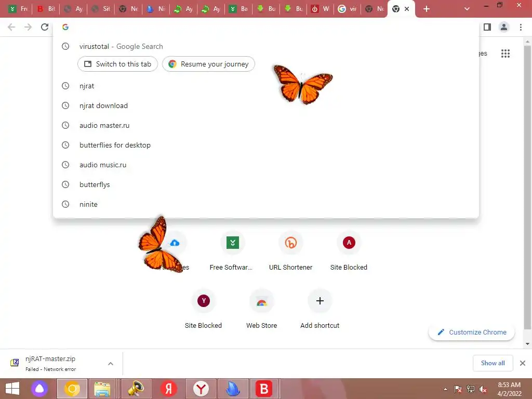Open the red Yandex 'Я' taskbar icon
The width and height of the screenshot is (532, 399).
(169, 389)
